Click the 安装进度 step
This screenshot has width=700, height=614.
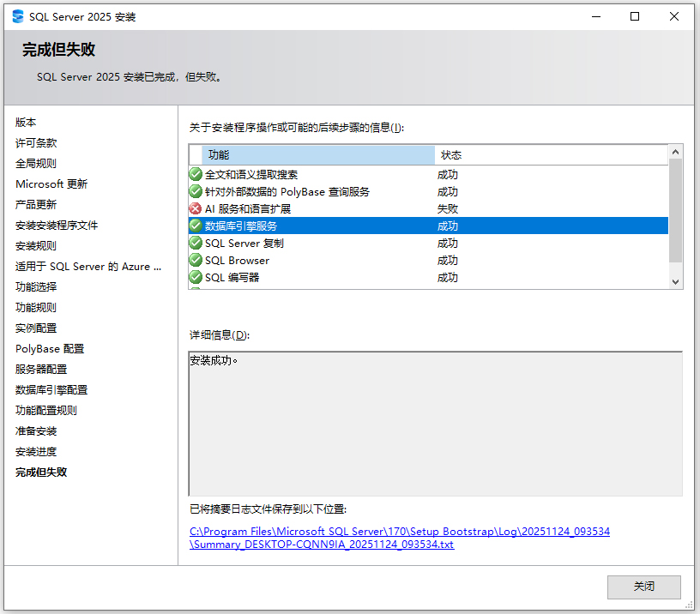(x=36, y=452)
